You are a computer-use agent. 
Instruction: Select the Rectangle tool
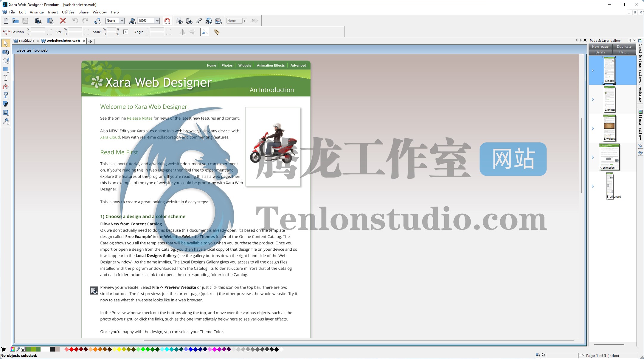click(x=6, y=70)
